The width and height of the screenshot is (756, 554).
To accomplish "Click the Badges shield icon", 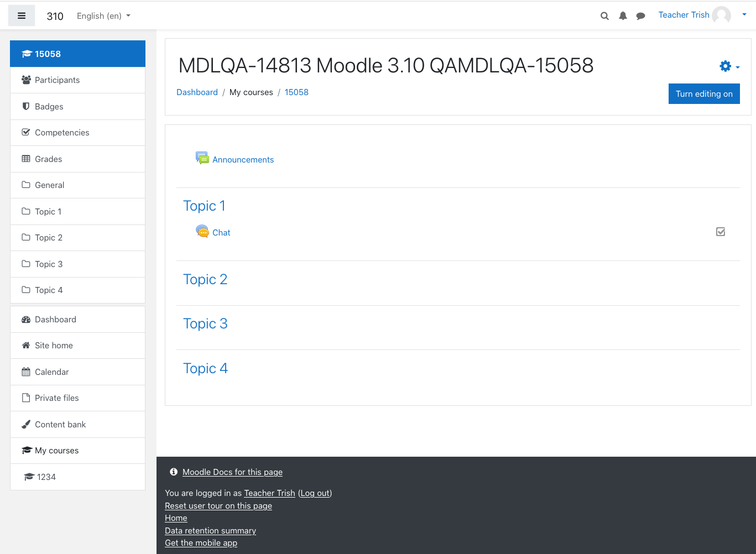I will [x=26, y=106].
